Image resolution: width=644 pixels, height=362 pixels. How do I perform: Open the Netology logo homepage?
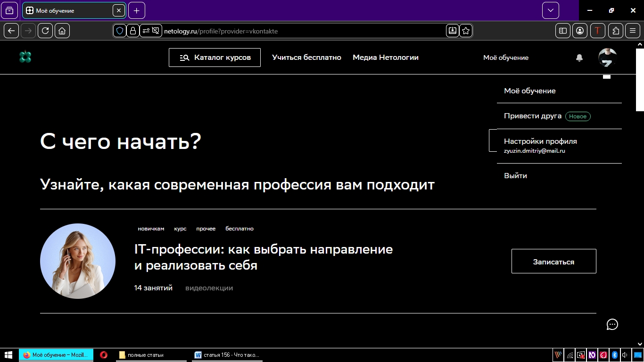26,57
